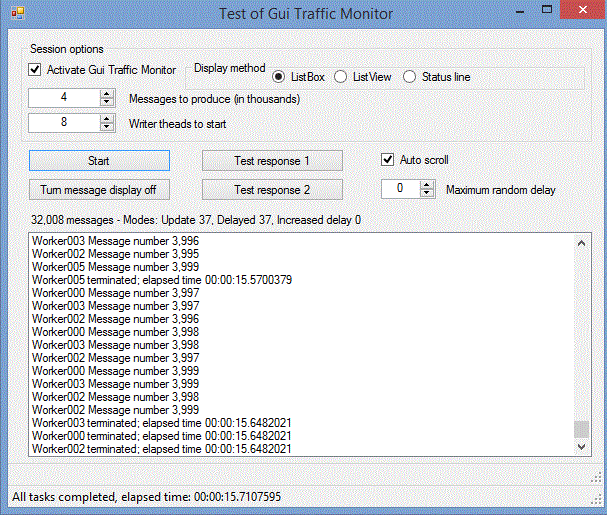Click the Start button
The image size is (607, 515).
point(99,160)
